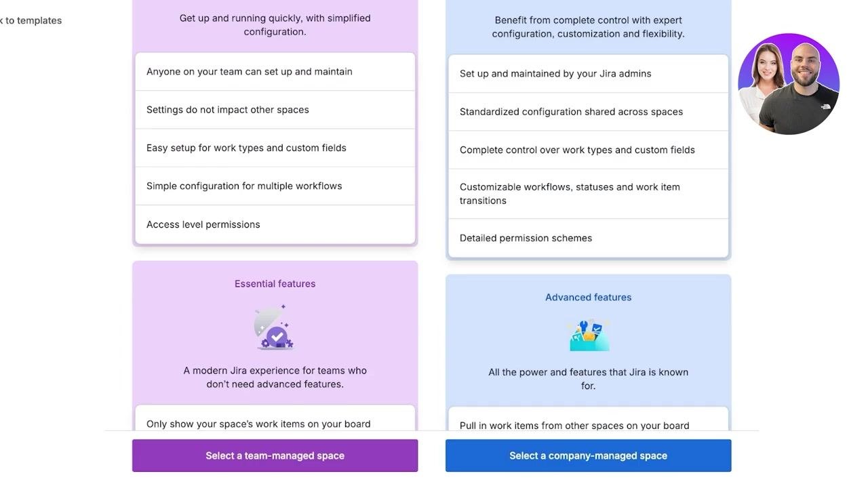Click the presenters' circular avatar thumbnail

click(x=789, y=84)
